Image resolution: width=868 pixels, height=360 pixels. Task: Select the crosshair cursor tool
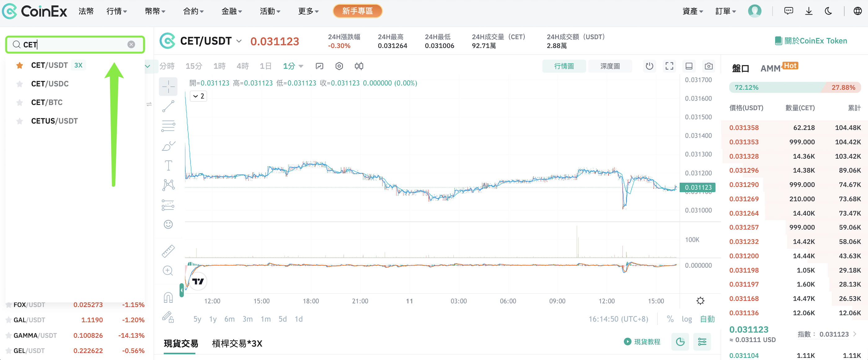tap(168, 87)
